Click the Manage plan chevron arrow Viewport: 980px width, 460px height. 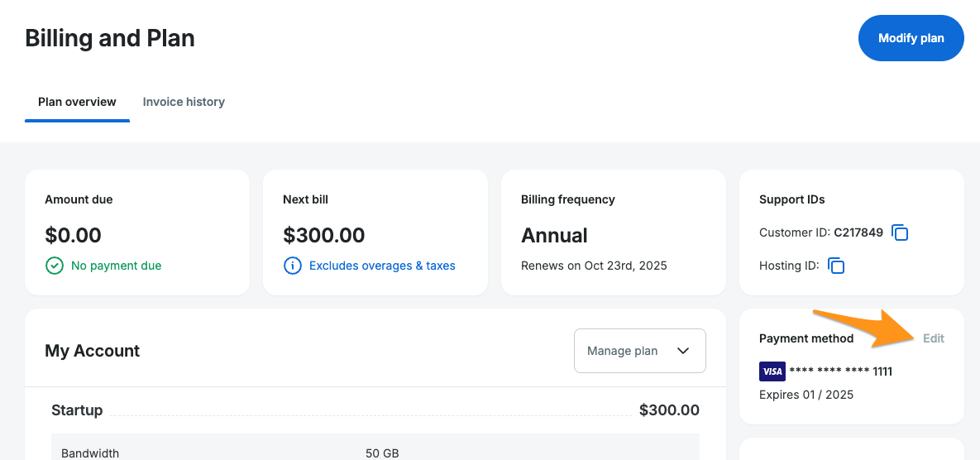(x=683, y=351)
